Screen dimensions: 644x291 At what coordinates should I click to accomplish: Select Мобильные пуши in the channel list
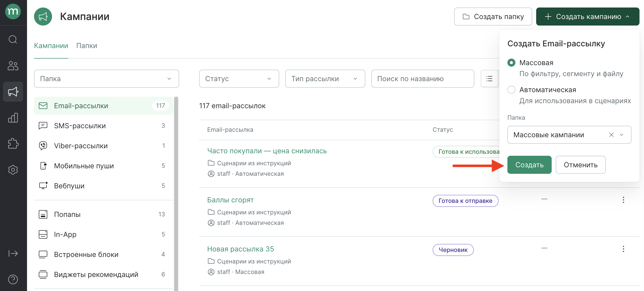coord(104,166)
